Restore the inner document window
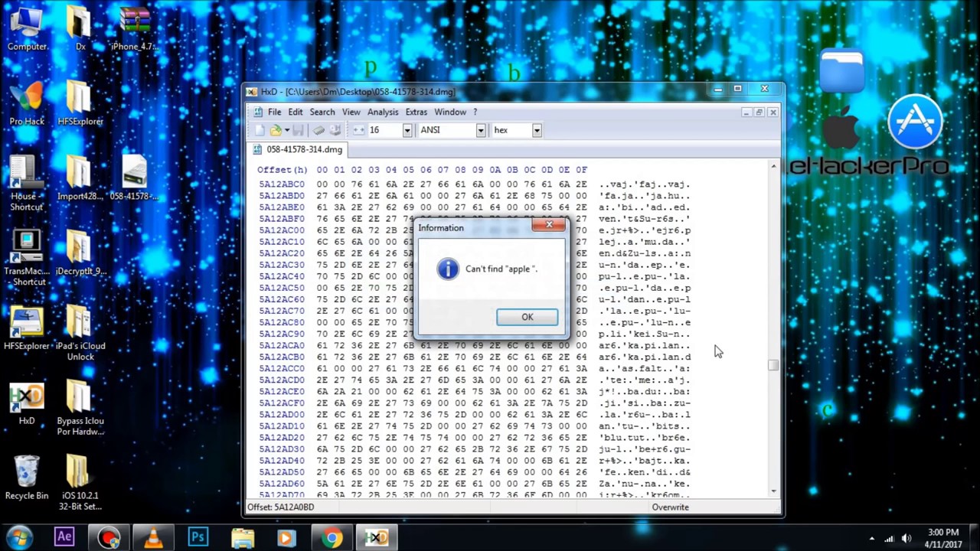This screenshot has width=980, height=551. coord(759,112)
